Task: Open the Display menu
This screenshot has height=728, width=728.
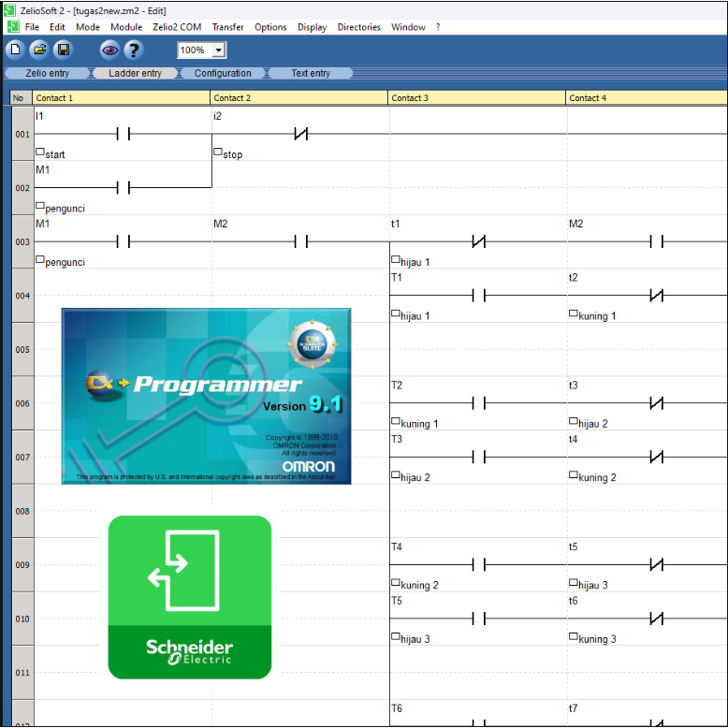Action: point(312,27)
